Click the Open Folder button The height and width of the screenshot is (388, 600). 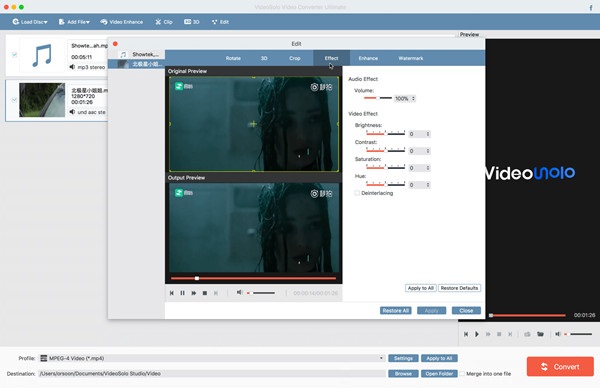pyautogui.click(x=439, y=373)
